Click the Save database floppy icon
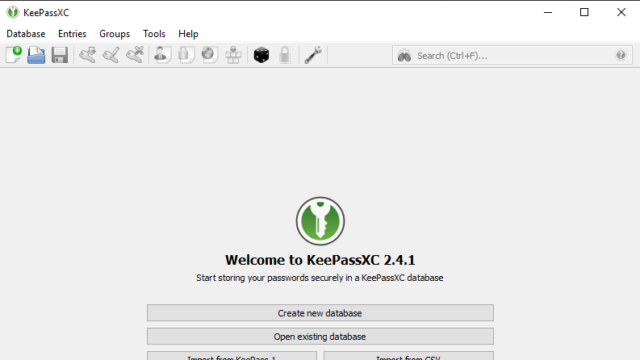640x360 pixels. click(x=60, y=55)
